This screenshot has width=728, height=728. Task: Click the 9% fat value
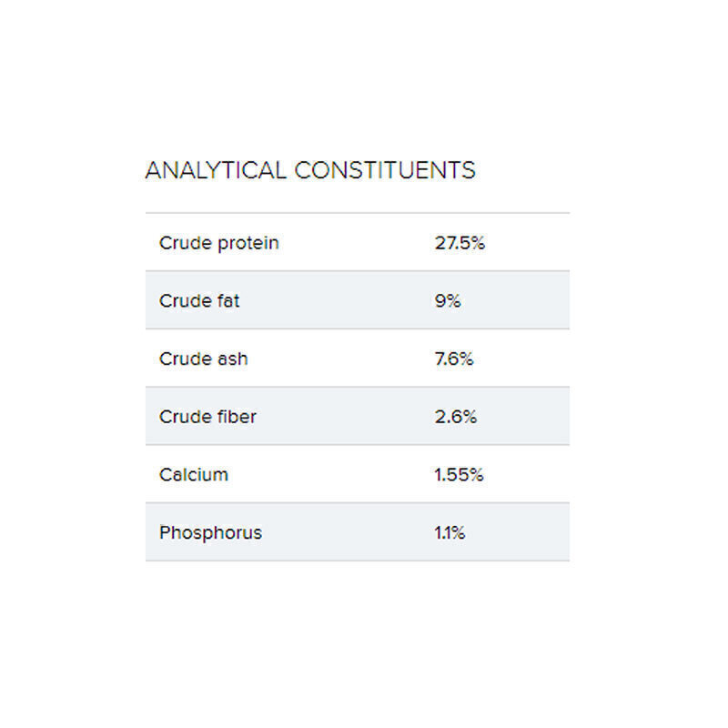coord(448,301)
